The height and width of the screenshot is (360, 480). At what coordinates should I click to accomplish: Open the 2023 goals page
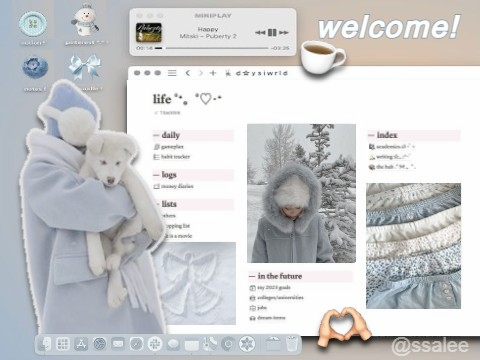click(270, 288)
